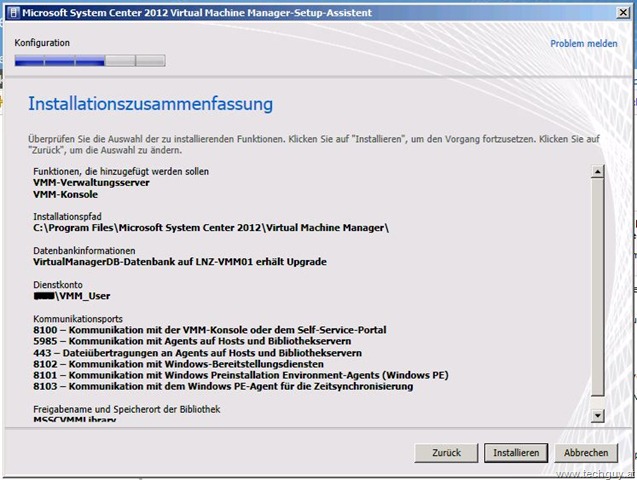Click the setup wizard title bar icon
Image resolution: width=637 pixels, height=480 pixels.
(14, 13)
